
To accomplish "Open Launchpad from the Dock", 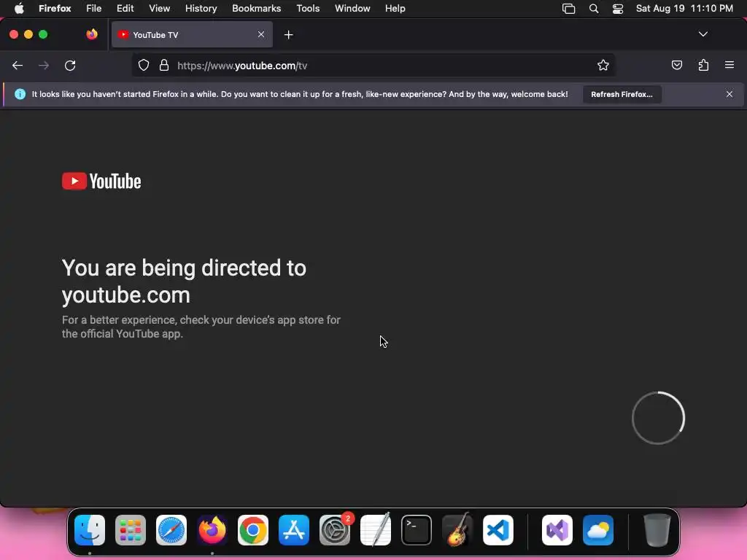I will [131, 530].
